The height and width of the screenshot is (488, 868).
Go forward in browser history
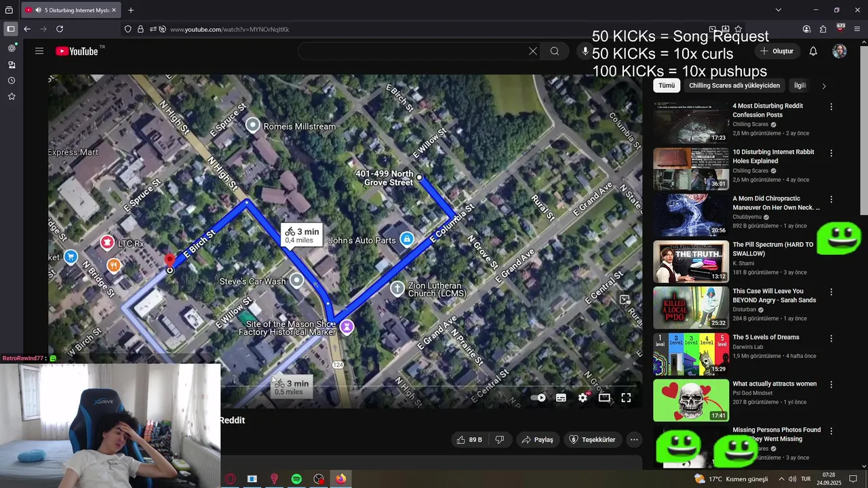coord(43,29)
